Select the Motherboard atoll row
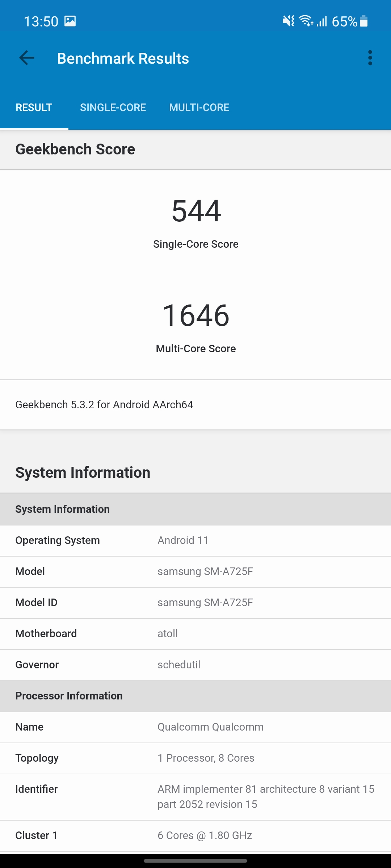391x868 pixels. pos(195,634)
